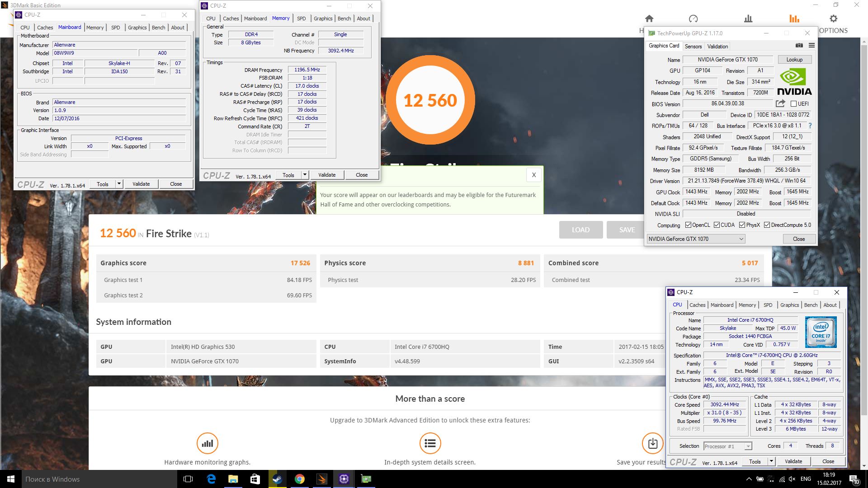
Task: Click Close in CPU-Z Mainboard window
Action: pos(176,184)
